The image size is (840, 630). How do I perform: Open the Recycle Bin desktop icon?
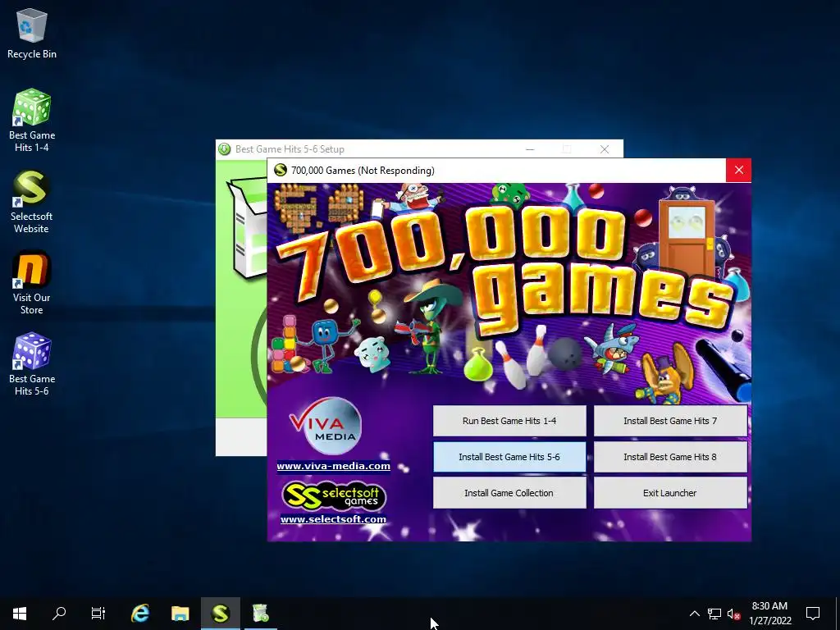[x=32, y=33]
